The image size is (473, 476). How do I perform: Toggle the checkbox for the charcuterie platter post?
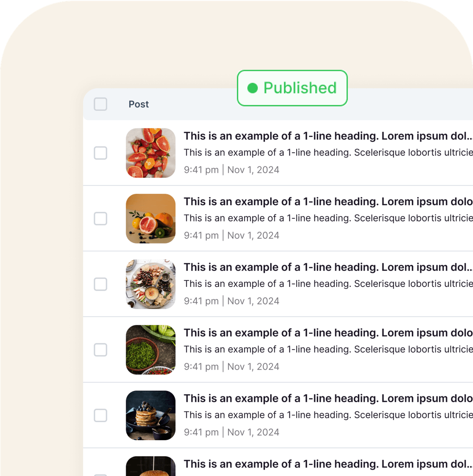click(x=101, y=284)
